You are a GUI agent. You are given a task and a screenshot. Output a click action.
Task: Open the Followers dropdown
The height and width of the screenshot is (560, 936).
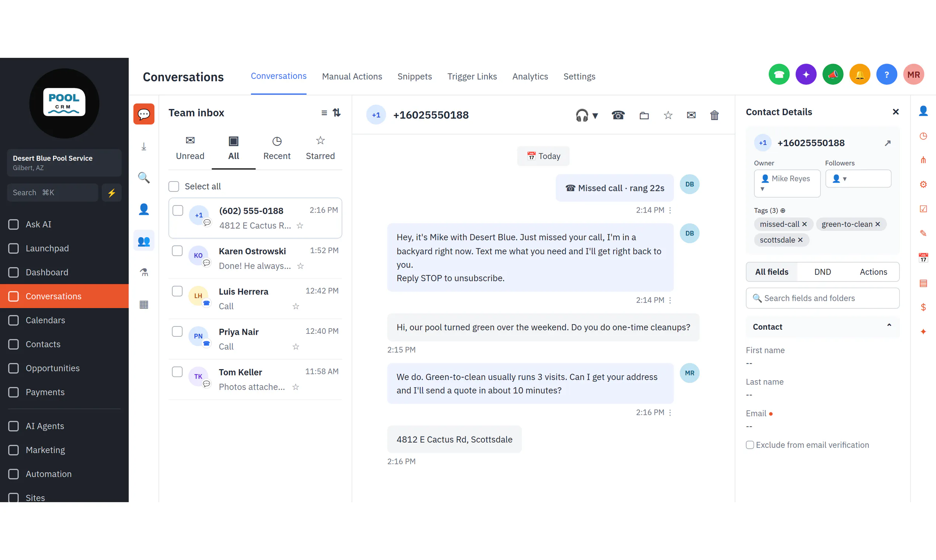pos(858,178)
